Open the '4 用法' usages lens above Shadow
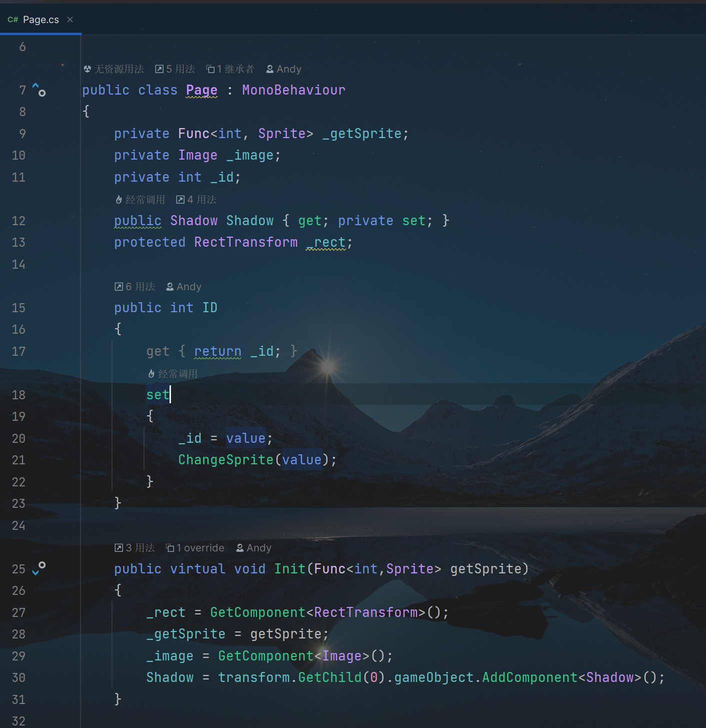The width and height of the screenshot is (706, 728). click(196, 200)
